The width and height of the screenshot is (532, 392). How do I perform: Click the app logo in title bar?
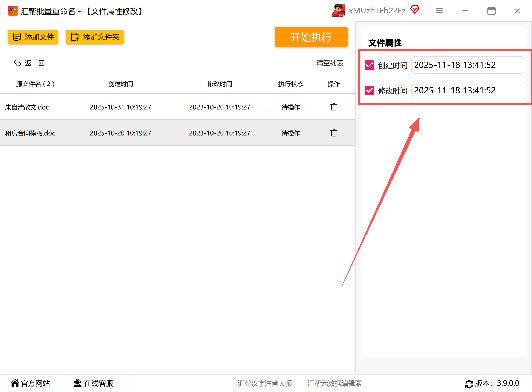point(13,11)
